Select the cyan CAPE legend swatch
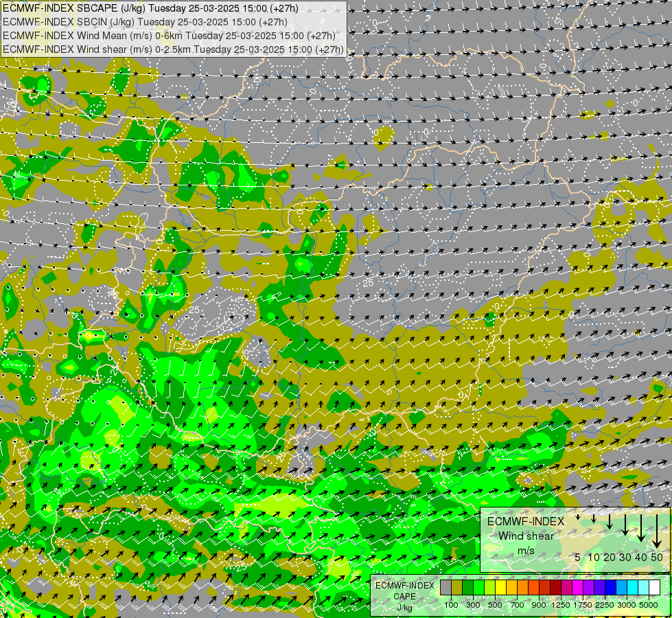Image resolution: width=672 pixels, height=618 pixels. (633, 588)
